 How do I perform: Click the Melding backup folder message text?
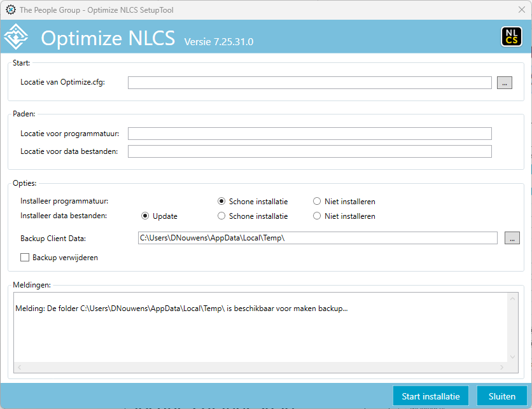[x=181, y=308]
